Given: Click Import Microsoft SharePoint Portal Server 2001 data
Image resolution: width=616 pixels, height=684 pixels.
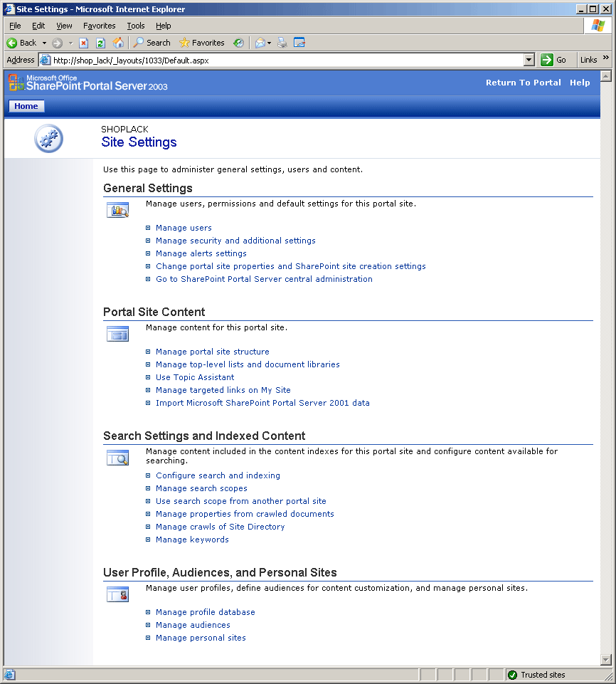Looking at the screenshot, I should click(262, 403).
